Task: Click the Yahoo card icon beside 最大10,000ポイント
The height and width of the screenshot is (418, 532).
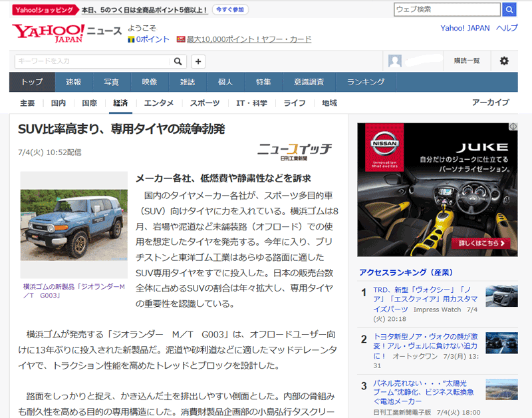Action: point(181,39)
